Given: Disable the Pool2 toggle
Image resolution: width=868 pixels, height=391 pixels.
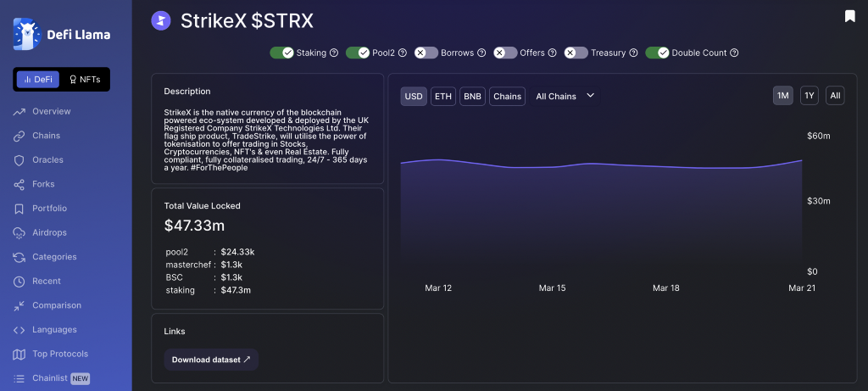Looking at the screenshot, I should [358, 53].
